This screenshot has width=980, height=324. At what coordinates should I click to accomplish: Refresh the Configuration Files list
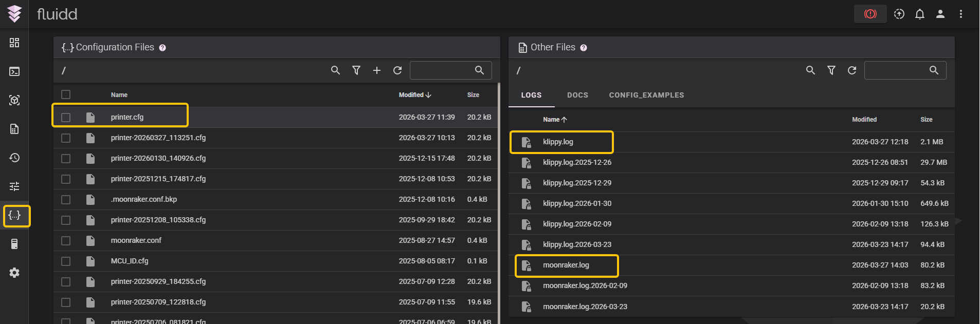(x=397, y=70)
